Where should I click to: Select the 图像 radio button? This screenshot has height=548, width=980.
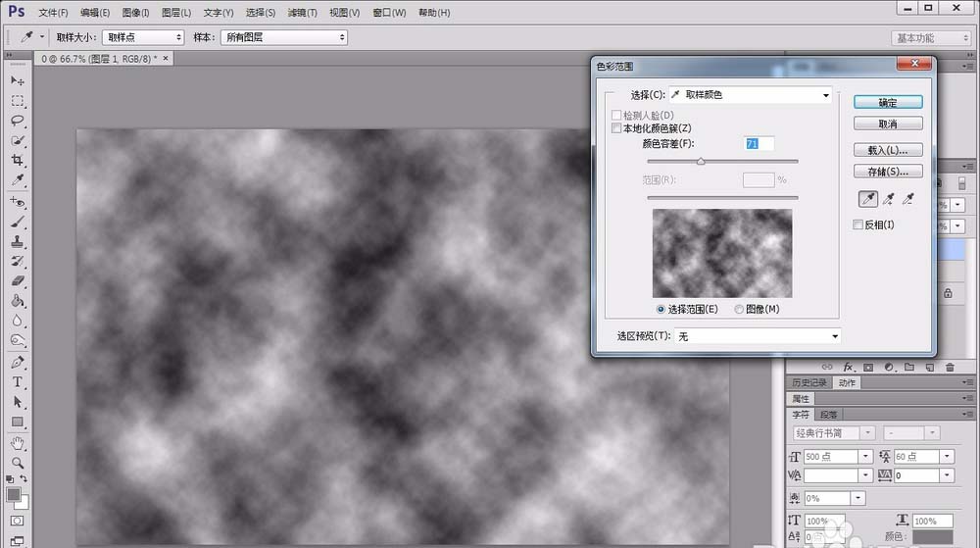tap(739, 310)
